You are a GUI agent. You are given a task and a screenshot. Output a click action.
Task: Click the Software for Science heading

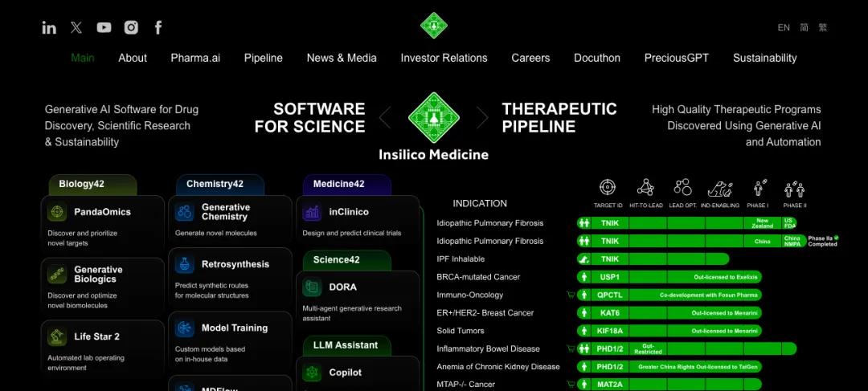click(x=310, y=117)
